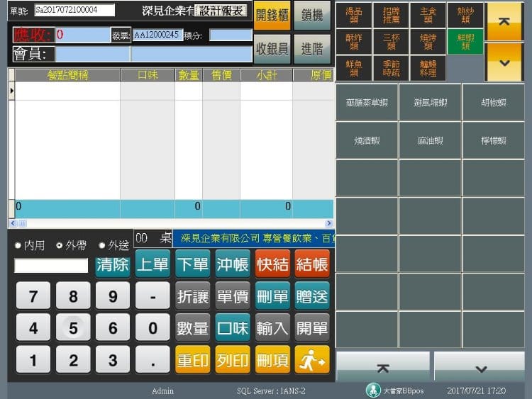
Task: Click the 快結 quick checkout button
Action: [272, 264]
